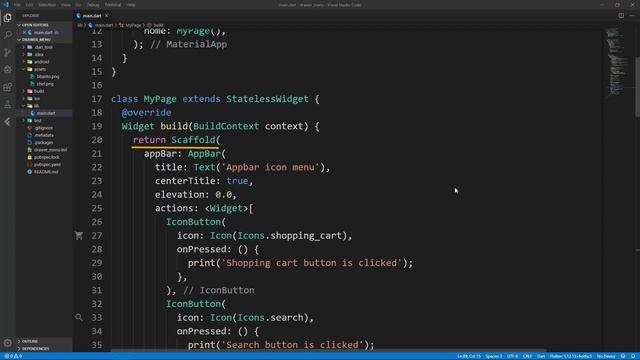The width and height of the screenshot is (640, 360).
Task: Close the main.dart editor tab
Action: (x=107, y=16)
